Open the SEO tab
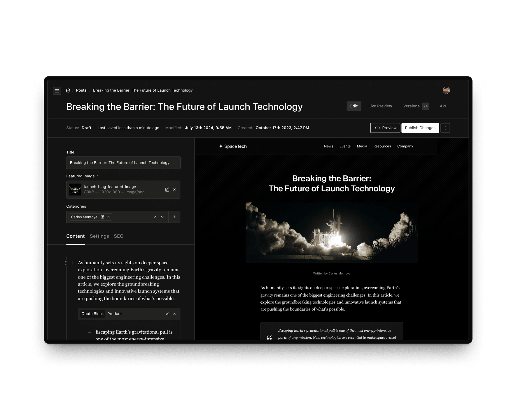This screenshot has height=420, width=525. coord(119,236)
